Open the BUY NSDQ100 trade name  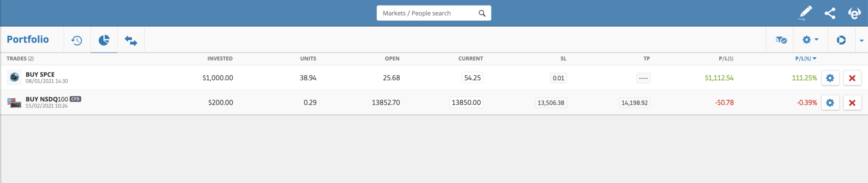pyautogui.click(x=47, y=99)
